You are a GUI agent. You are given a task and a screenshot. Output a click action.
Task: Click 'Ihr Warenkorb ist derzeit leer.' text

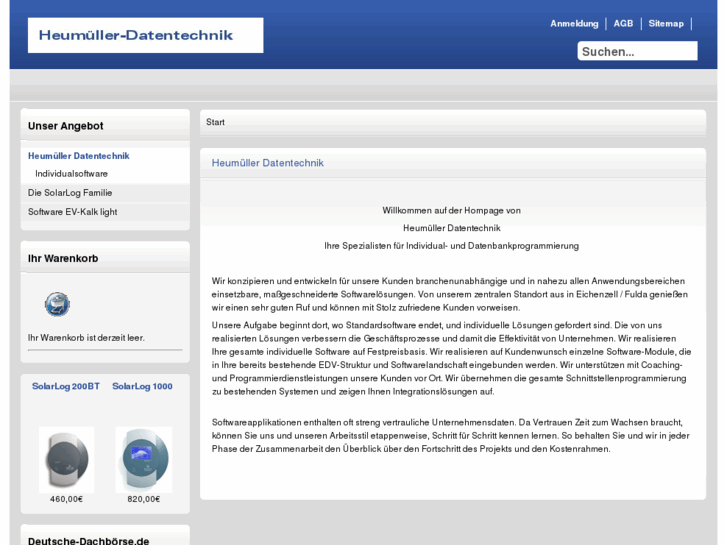86,338
